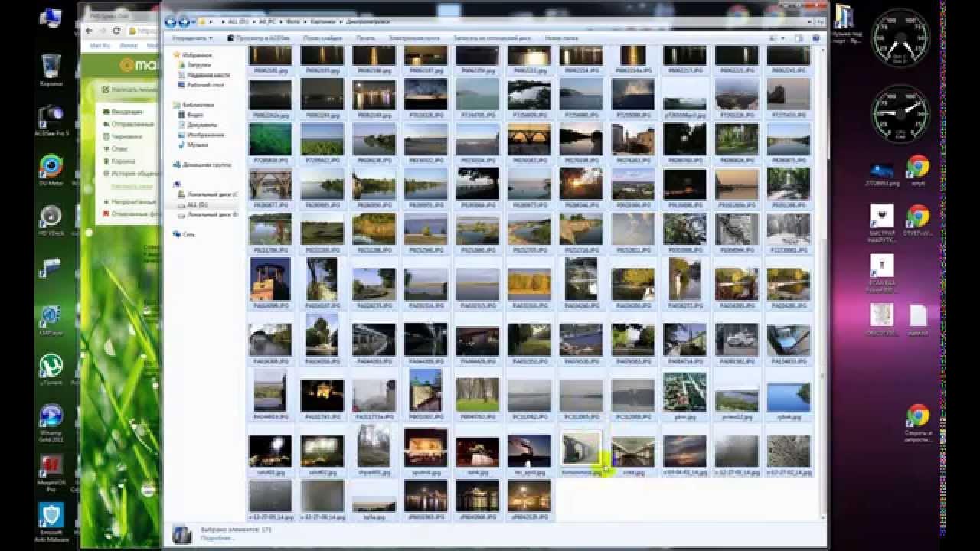The image size is (980, 551).
Task: Select the green algae photo thumbnail
Action: (x=270, y=139)
